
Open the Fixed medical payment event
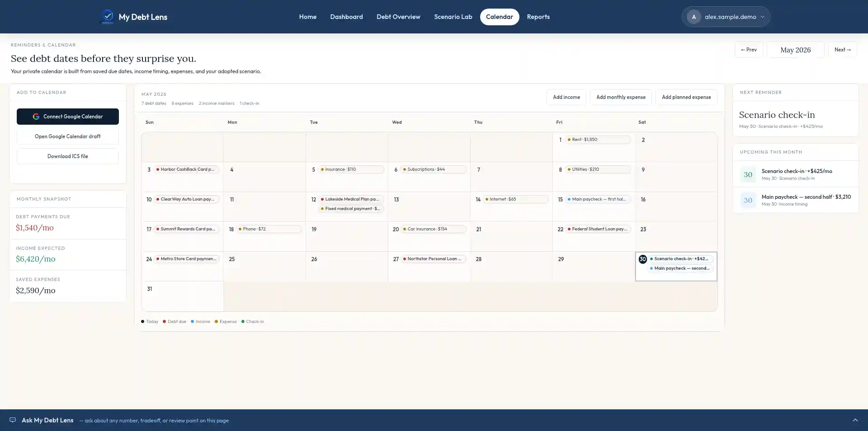[x=351, y=209]
